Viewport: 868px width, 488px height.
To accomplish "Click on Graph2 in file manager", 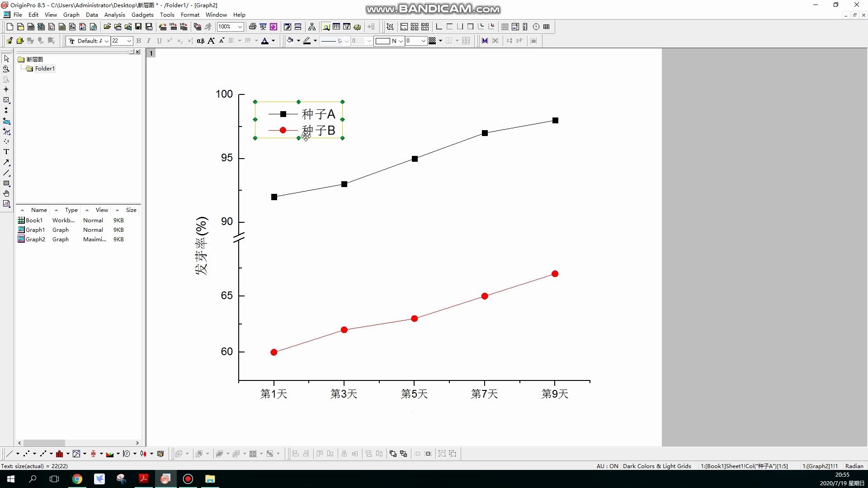I will click(34, 239).
